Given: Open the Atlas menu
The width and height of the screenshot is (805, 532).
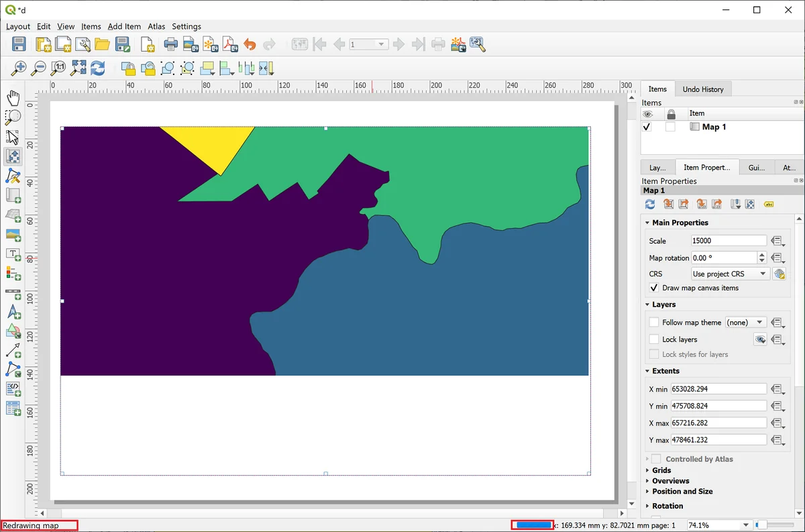Looking at the screenshot, I should pyautogui.click(x=156, y=27).
